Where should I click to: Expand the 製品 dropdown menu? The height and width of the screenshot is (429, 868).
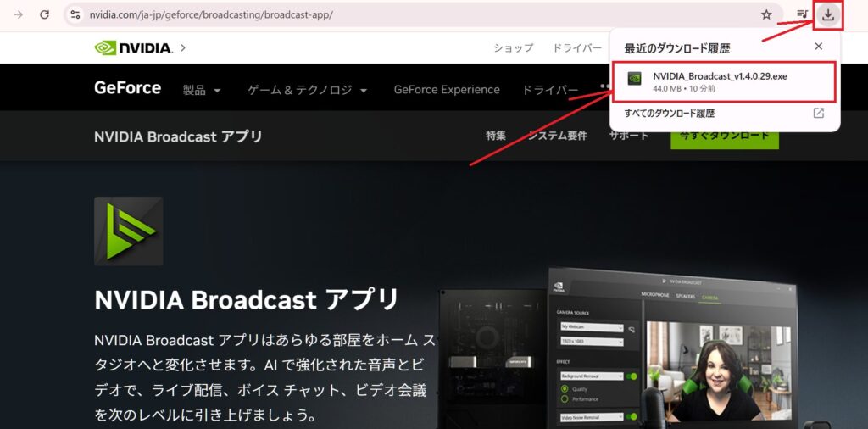coord(202,90)
